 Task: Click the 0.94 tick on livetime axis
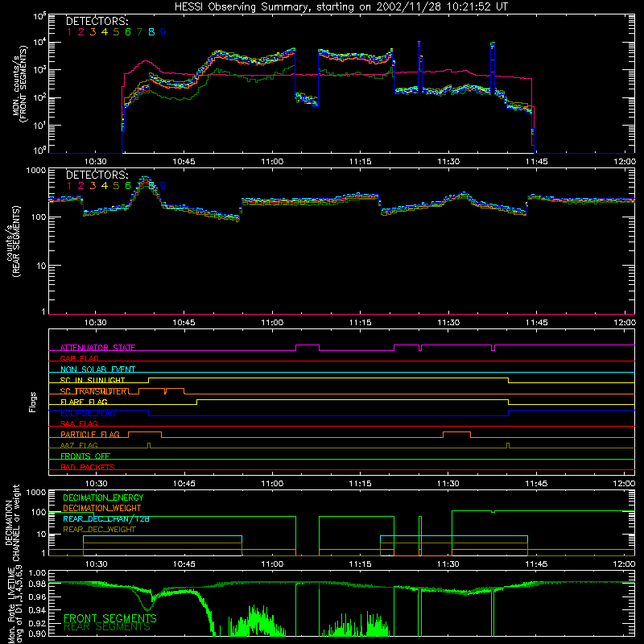pyautogui.click(x=38, y=609)
